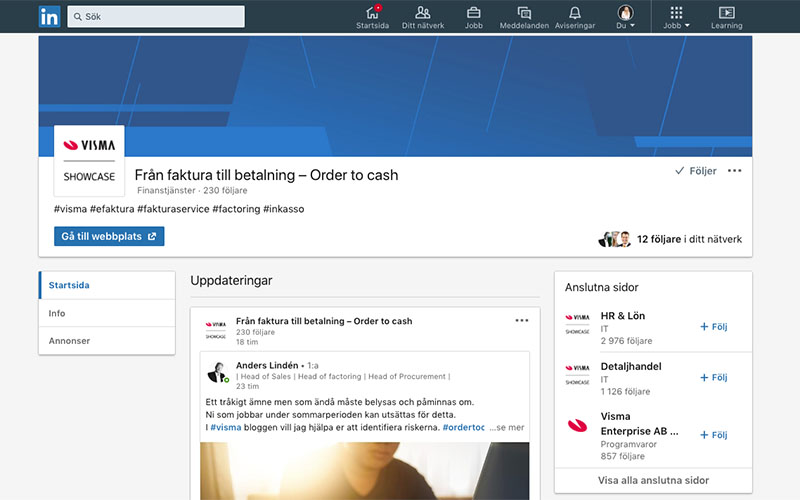Viewport: 800px width, 500px height.
Task: Click Visa alla anslutna sidor
Action: [x=653, y=480]
